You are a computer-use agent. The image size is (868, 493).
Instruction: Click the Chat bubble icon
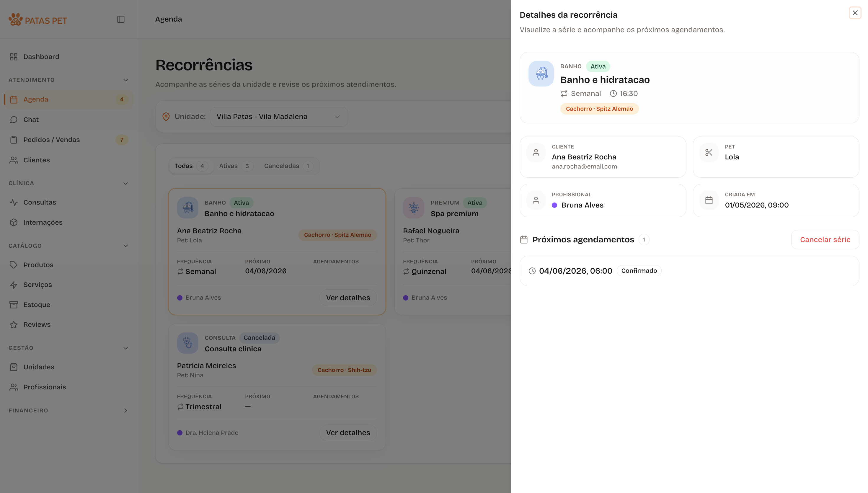14,120
